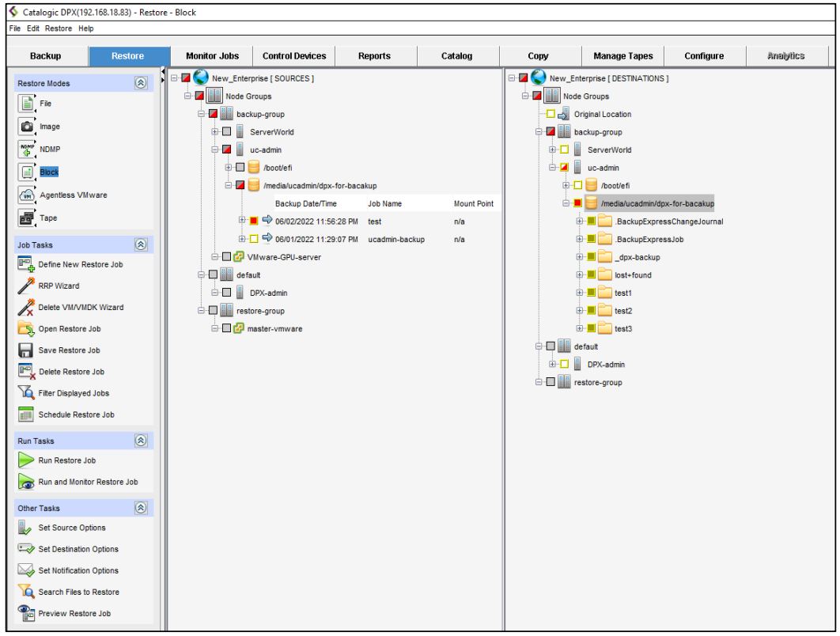Image resolution: width=840 pixels, height=636 pixels.
Task: Open Set Notification Options
Action: (25, 570)
